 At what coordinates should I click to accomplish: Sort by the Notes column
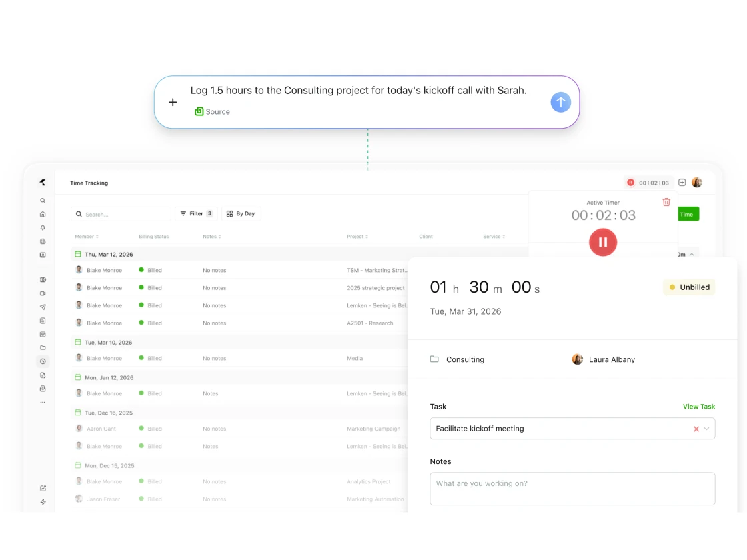point(212,237)
